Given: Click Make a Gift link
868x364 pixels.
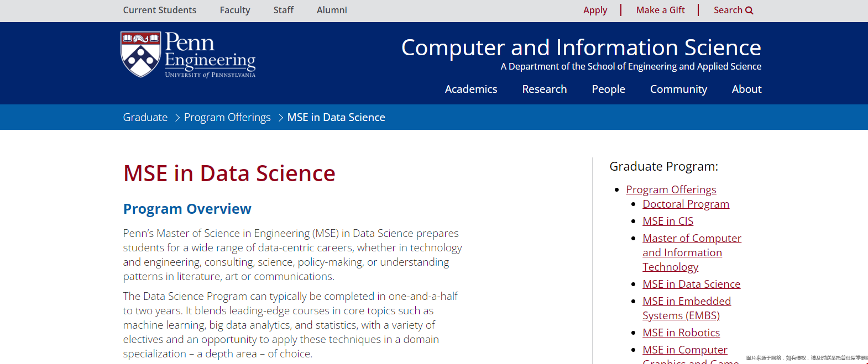Looking at the screenshot, I should [x=660, y=10].
